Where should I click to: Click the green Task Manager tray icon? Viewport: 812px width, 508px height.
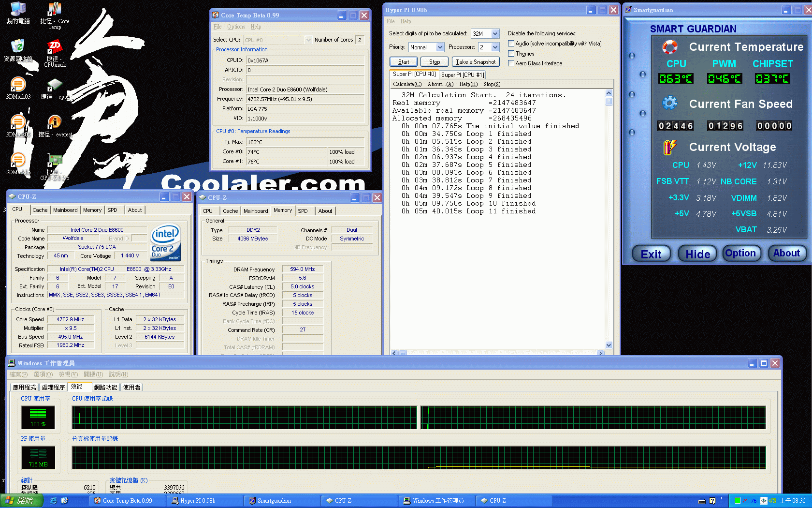coord(738,501)
